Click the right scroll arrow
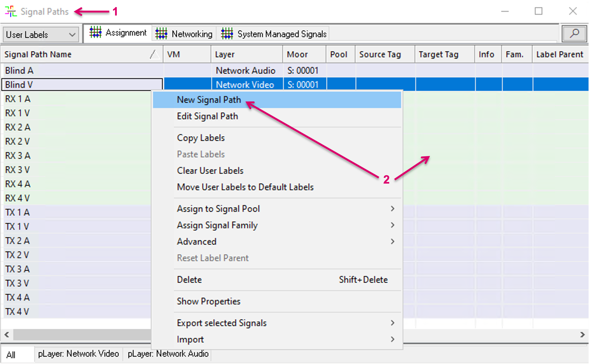Viewport: 589px width, 364px height. click(582, 334)
